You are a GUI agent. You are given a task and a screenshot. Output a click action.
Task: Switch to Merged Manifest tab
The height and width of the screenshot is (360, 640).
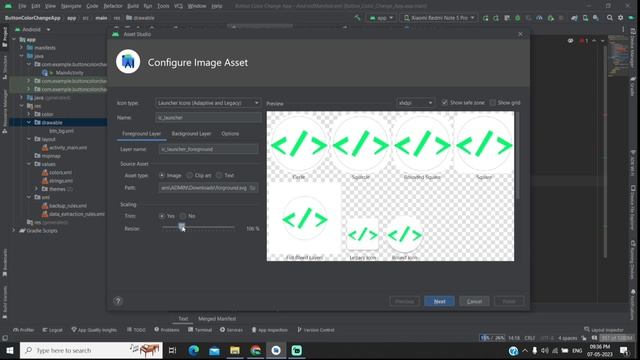217,319
